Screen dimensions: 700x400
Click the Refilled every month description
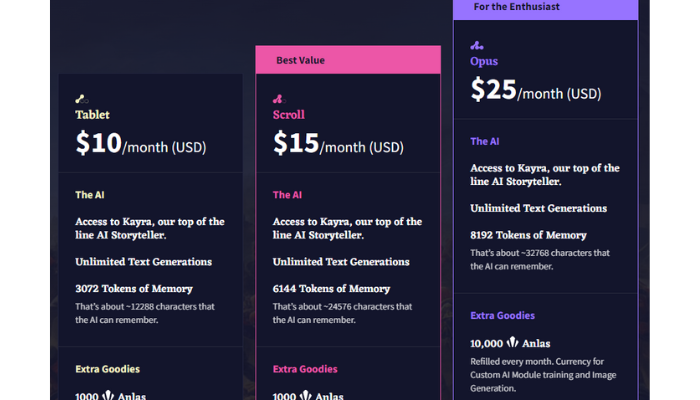[543, 375]
